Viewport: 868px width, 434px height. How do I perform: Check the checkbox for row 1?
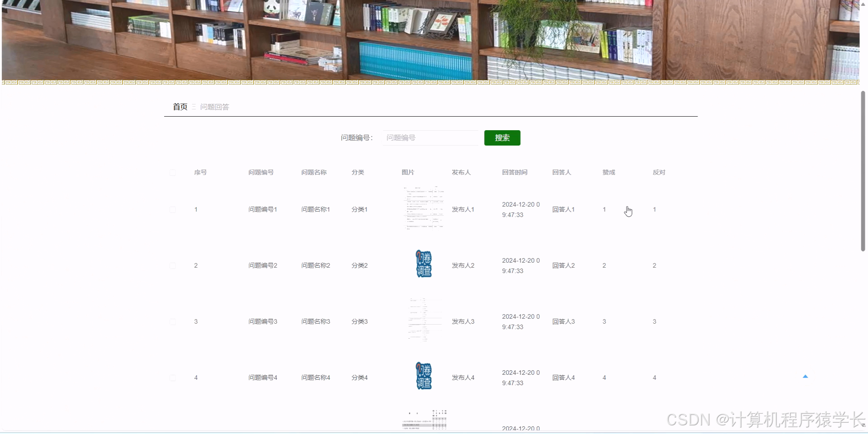172,209
